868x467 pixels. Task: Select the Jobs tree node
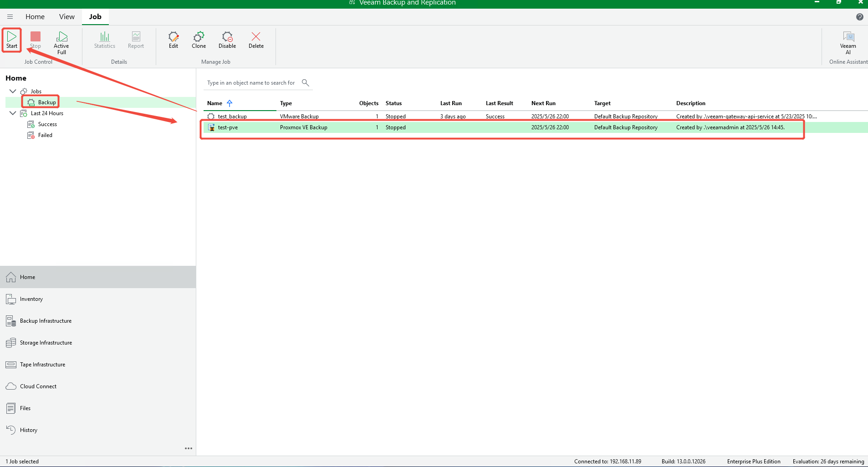pos(36,91)
